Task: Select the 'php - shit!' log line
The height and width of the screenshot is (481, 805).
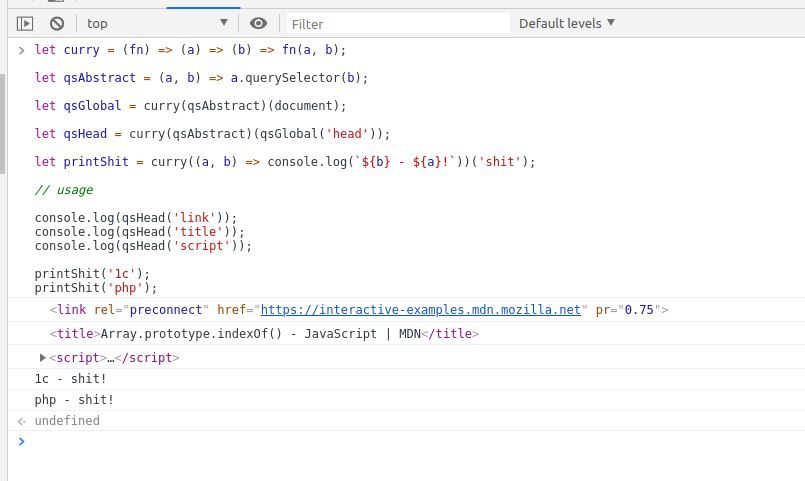Action: point(74,400)
